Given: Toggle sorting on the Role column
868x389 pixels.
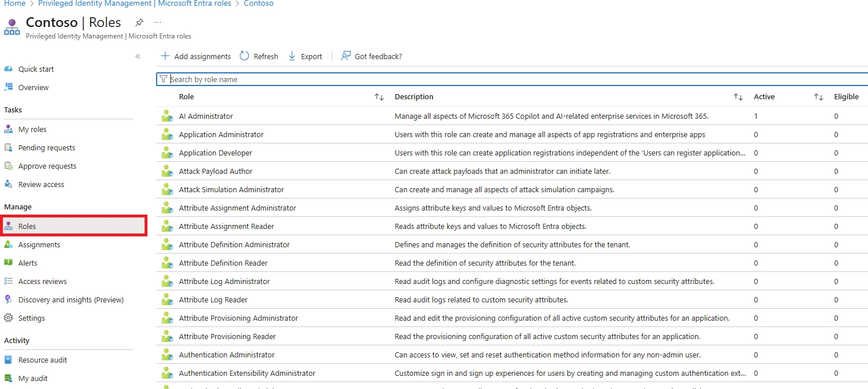Looking at the screenshot, I should [x=379, y=97].
